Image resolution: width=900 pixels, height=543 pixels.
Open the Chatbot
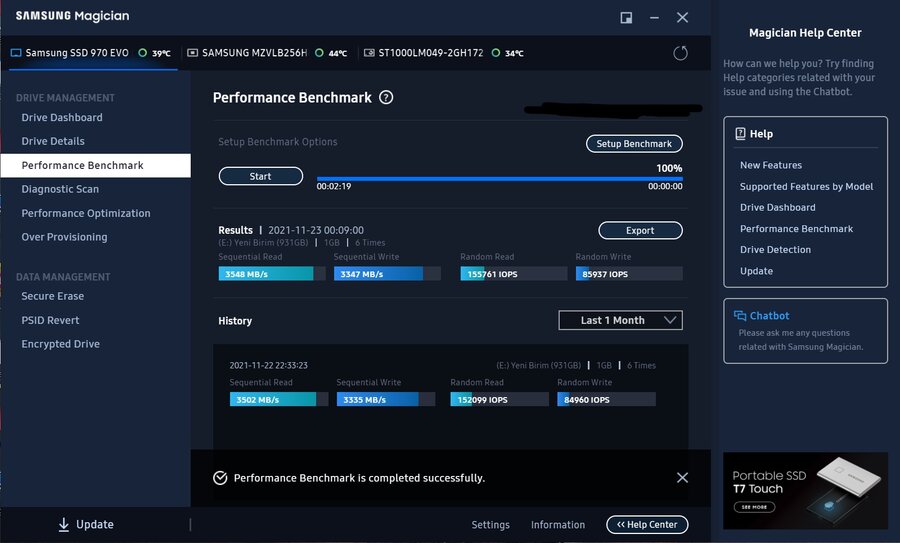(x=805, y=331)
